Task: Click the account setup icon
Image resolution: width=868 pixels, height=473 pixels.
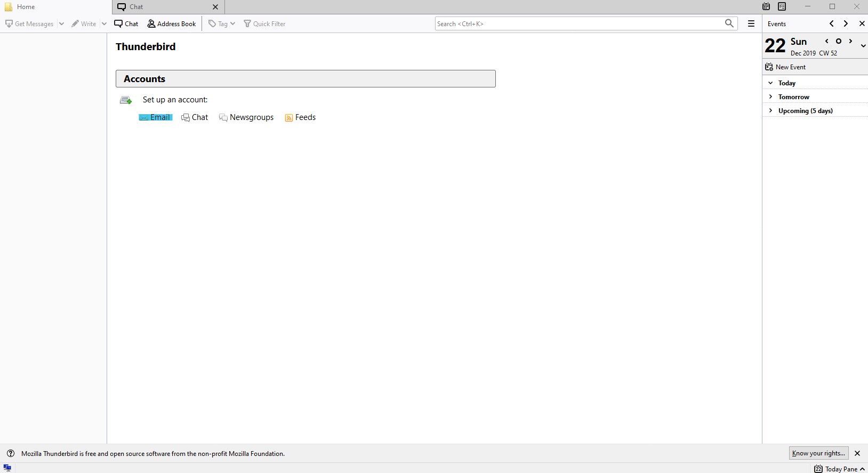Action: click(x=126, y=100)
